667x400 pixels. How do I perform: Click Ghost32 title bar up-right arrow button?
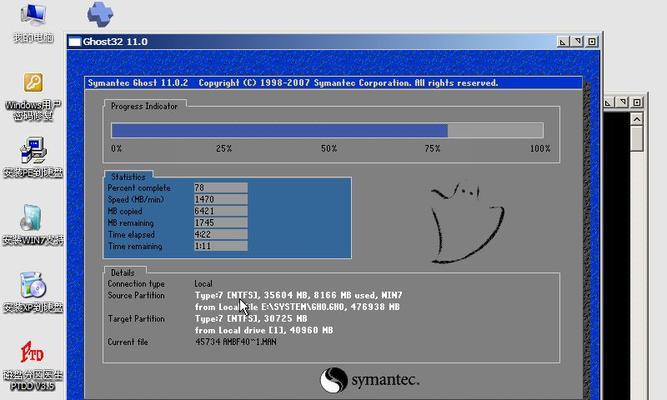pyautogui.click(x=577, y=41)
